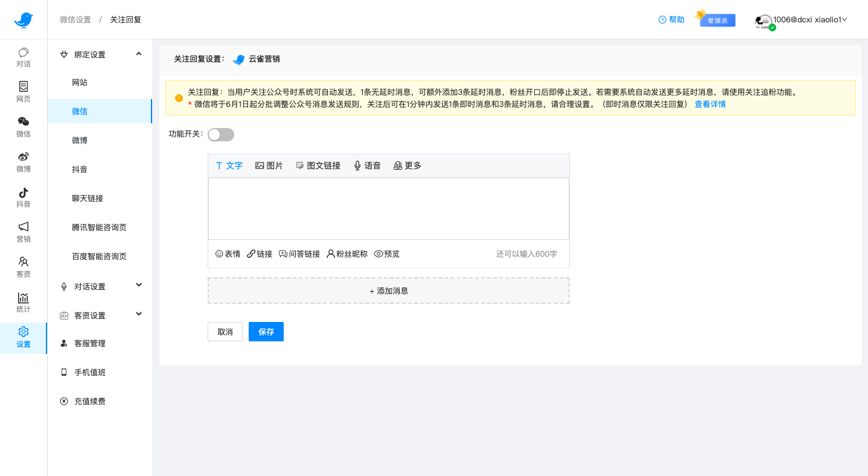The height and width of the screenshot is (476, 868).
Task: Expand the 客资设置 section
Action: pos(100,314)
